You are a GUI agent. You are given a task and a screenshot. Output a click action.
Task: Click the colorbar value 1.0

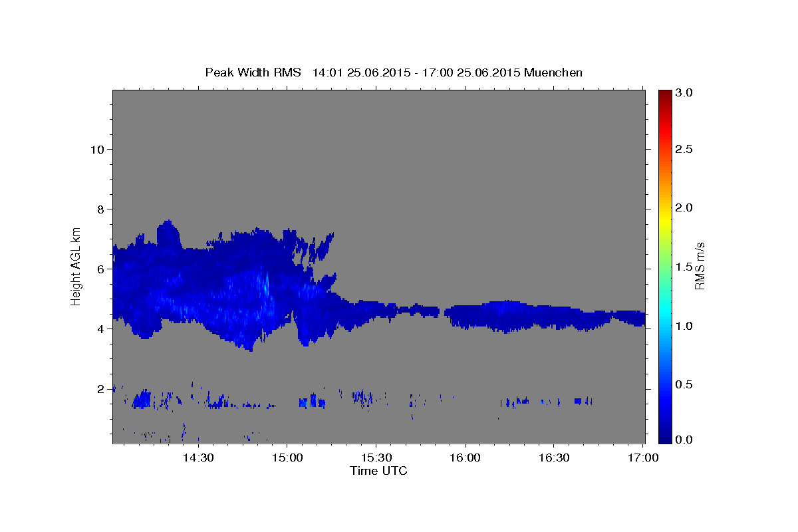pyautogui.click(x=685, y=326)
